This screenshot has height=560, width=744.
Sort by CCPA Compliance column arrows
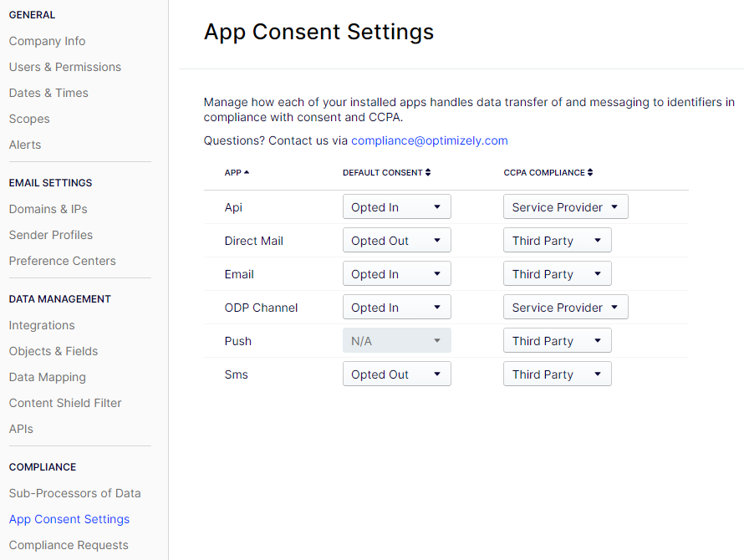click(x=590, y=172)
